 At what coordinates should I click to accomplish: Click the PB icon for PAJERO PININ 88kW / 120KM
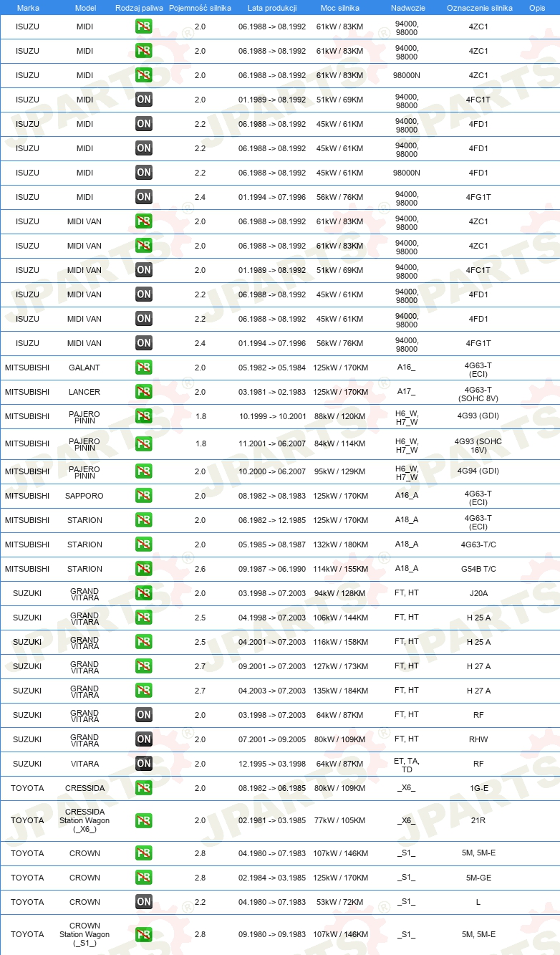pyautogui.click(x=144, y=416)
